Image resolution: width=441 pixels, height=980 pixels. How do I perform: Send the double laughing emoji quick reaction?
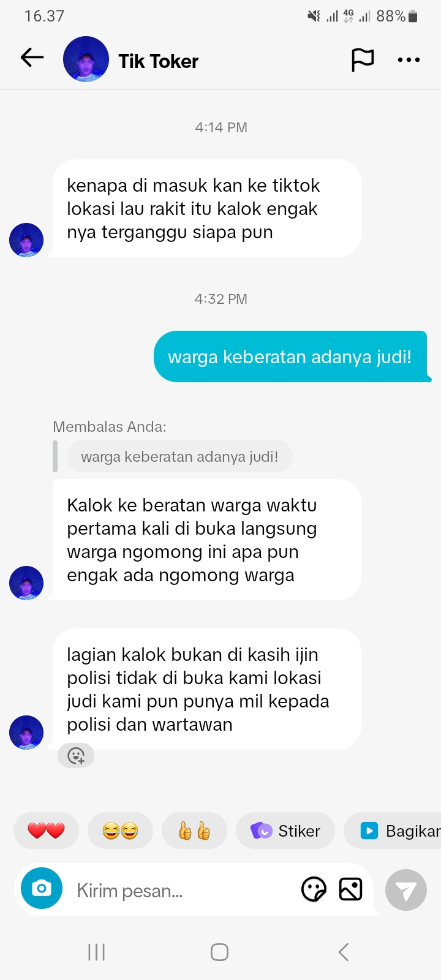120,831
